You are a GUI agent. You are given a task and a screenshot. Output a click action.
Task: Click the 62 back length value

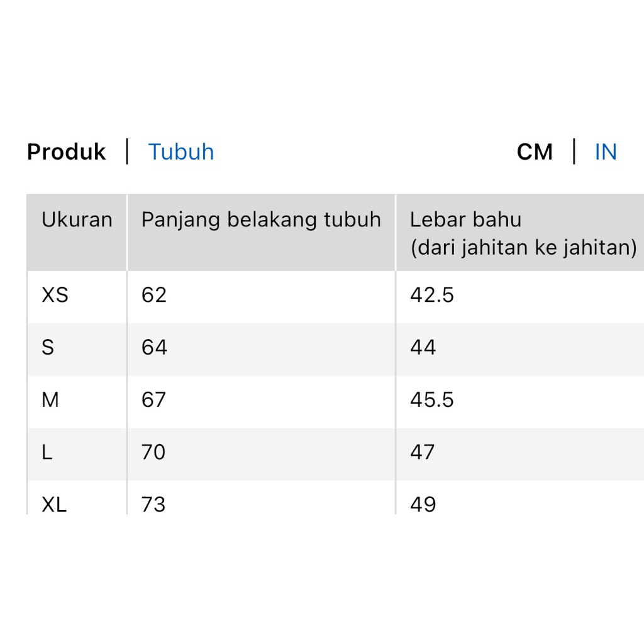coord(154,295)
